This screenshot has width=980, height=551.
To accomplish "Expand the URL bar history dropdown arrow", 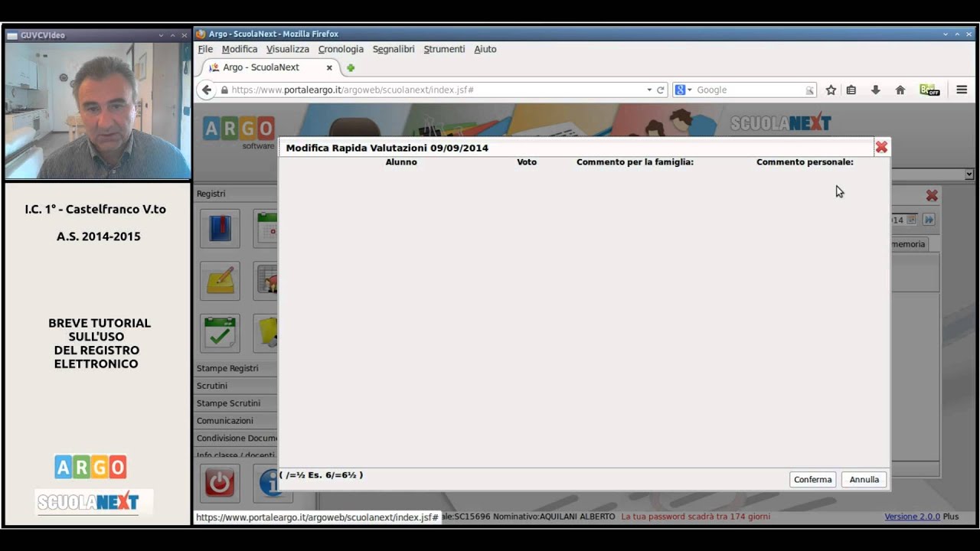I will [x=649, y=90].
